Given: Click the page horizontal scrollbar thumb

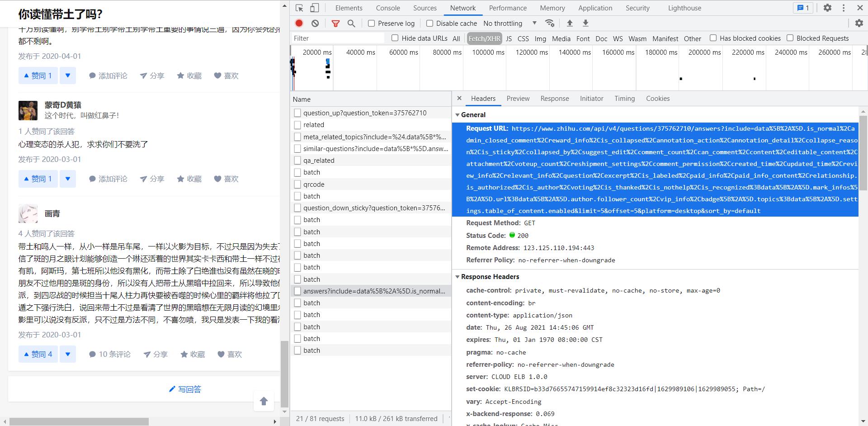Looking at the screenshot, I should [79, 421].
